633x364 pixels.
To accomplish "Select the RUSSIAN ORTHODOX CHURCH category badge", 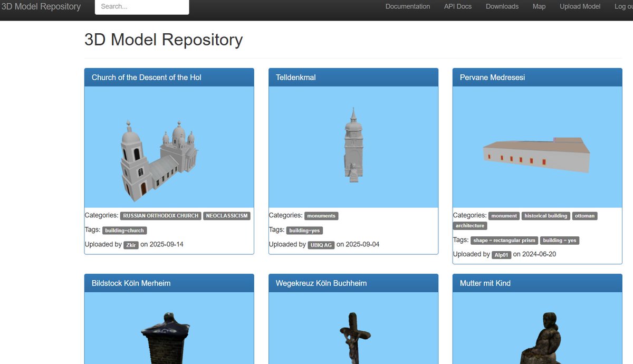I will (x=161, y=216).
